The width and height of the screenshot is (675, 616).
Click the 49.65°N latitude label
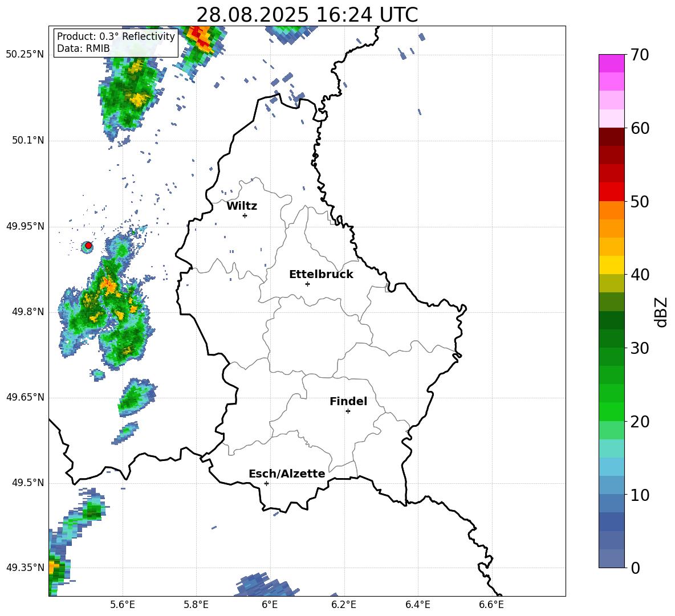[x=25, y=397]
